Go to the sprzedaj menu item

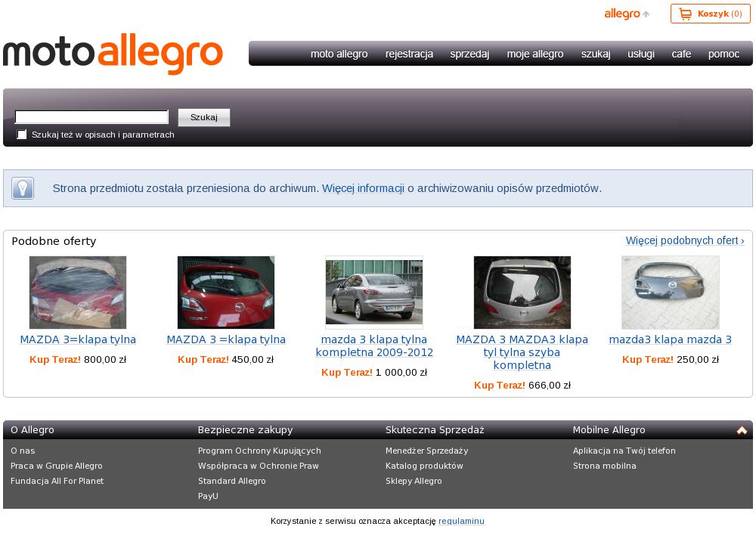point(469,54)
